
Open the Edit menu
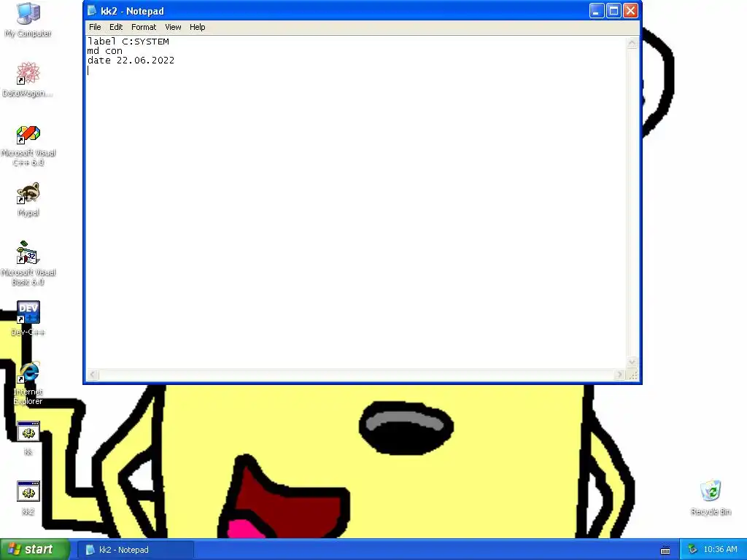116,27
